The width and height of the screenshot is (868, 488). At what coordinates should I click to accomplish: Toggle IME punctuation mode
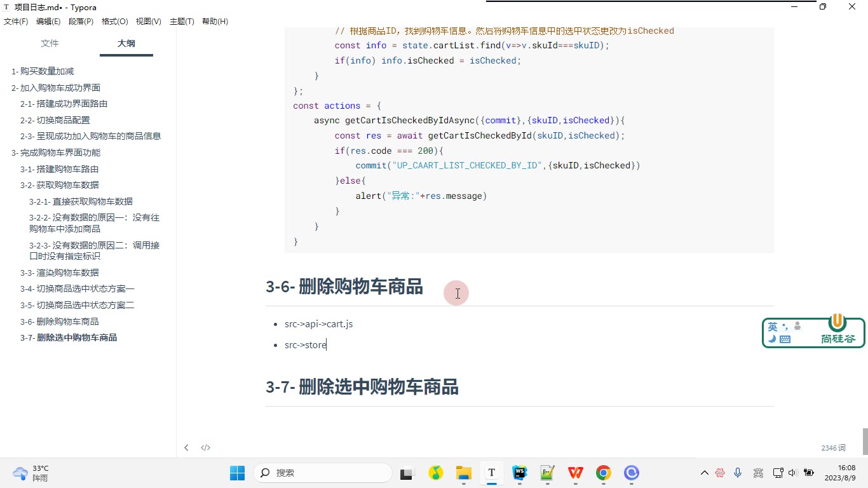(785, 326)
